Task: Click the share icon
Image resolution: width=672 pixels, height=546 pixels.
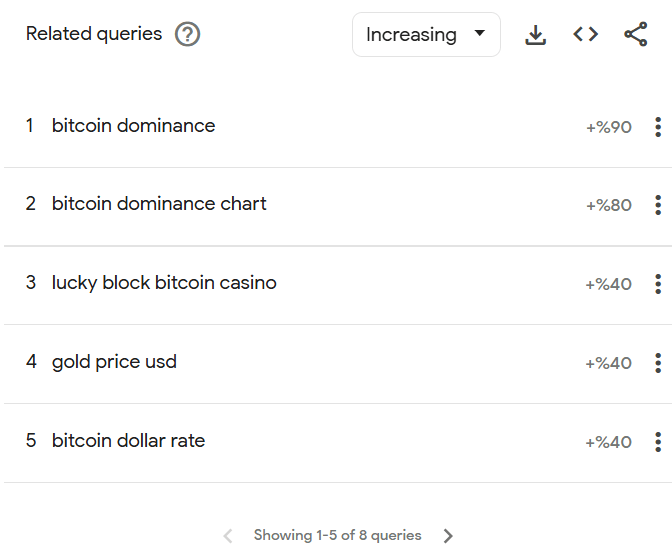Action: point(635,35)
